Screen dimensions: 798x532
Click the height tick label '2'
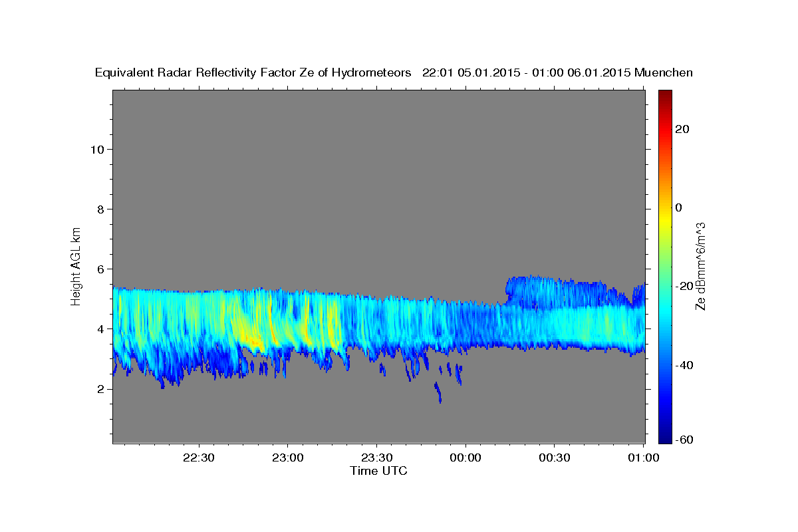pyautogui.click(x=101, y=388)
